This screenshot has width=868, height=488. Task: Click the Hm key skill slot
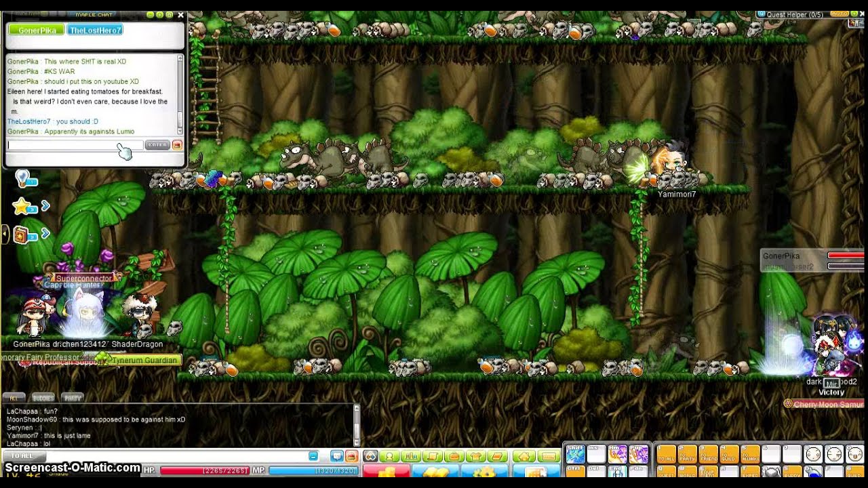(617, 453)
